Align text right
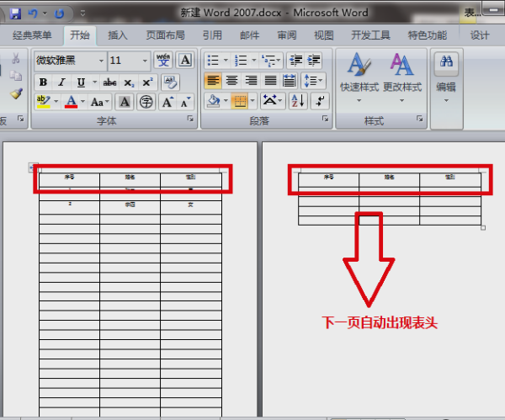This screenshot has width=505, height=420. 251,81
